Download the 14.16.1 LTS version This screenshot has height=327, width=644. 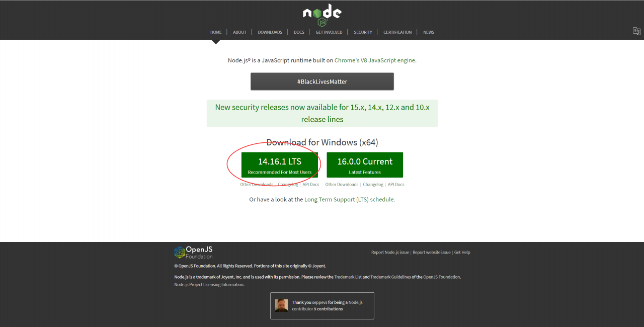click(x=280, y=165)
